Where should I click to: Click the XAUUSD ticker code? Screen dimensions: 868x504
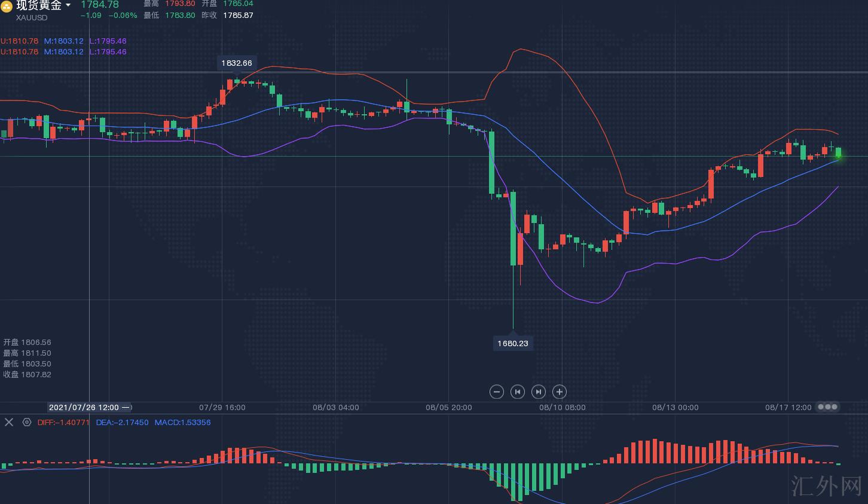pyautogui.click(x=32, y=18)
